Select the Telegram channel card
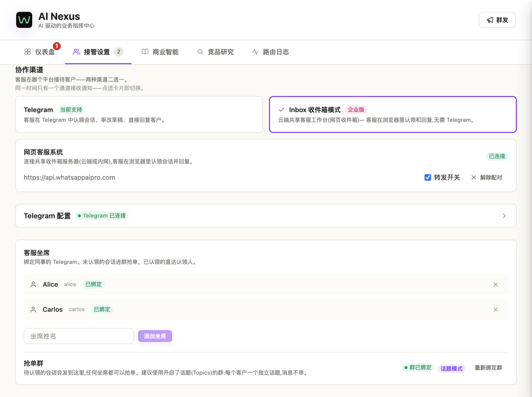532x397 pixels. click(x=139, y=115)
